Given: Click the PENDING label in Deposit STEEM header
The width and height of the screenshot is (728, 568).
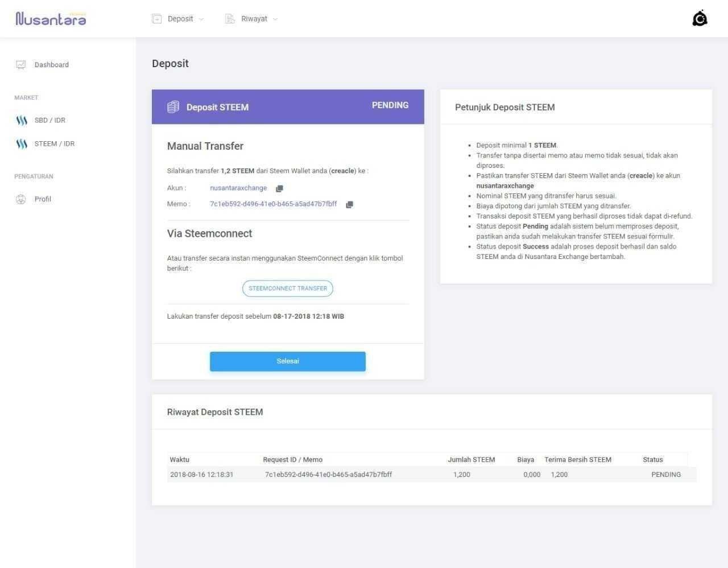Looking at the screenshot, I should [390, 105].
